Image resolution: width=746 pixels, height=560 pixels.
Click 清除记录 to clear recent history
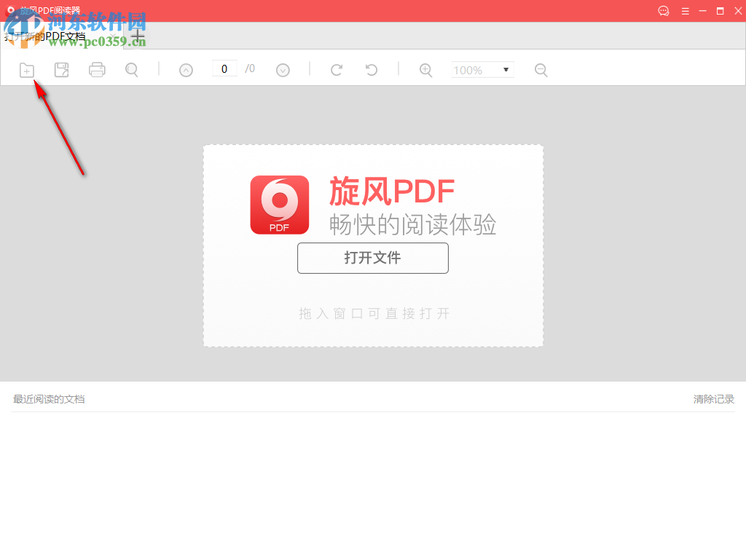click(713, 399)
